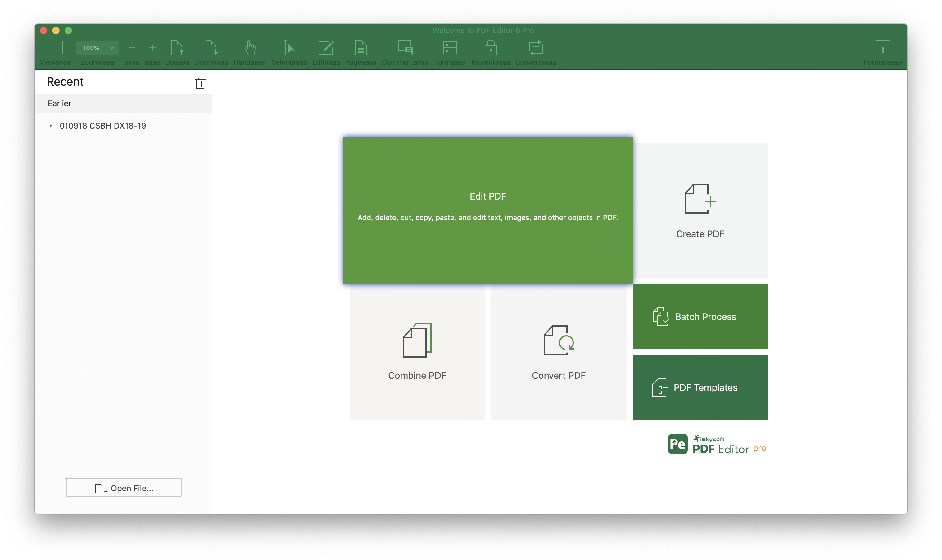Start Batch Process from the tiles
The width and height of the screenshot is (942, 560).
coord(700,316)
